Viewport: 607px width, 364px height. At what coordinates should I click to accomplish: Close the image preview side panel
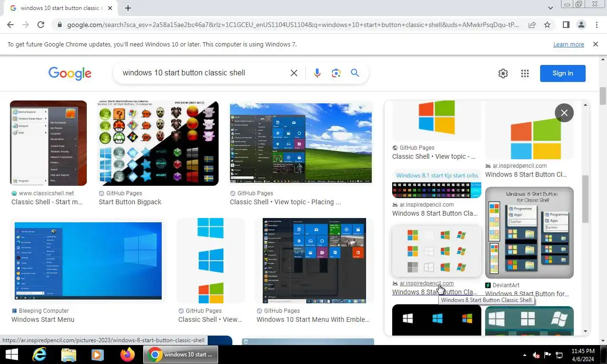(x=564, y=113)
